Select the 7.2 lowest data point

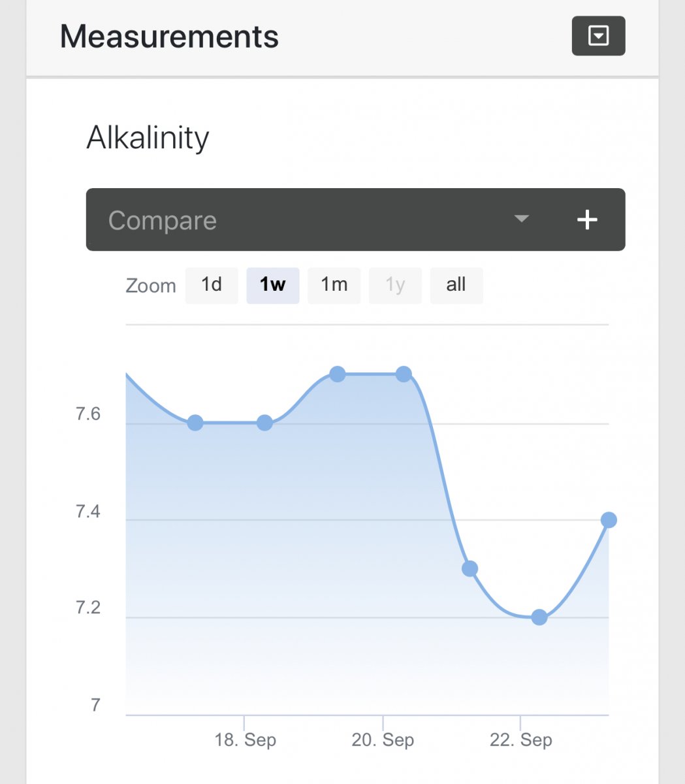pos(539,617)
